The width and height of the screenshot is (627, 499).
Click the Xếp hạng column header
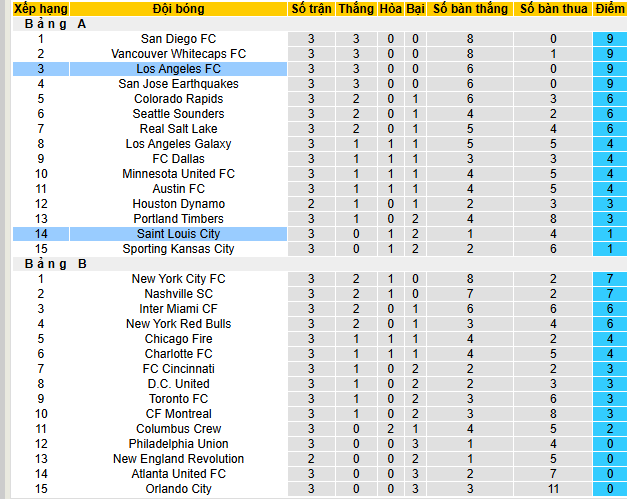point(40,9)
